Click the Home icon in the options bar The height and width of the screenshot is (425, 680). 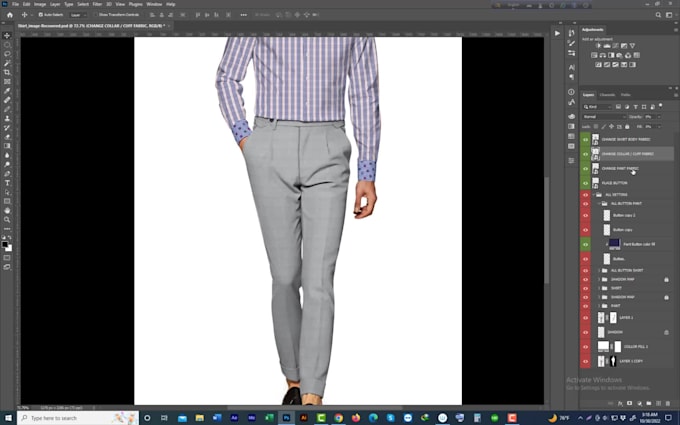(10, 15)
